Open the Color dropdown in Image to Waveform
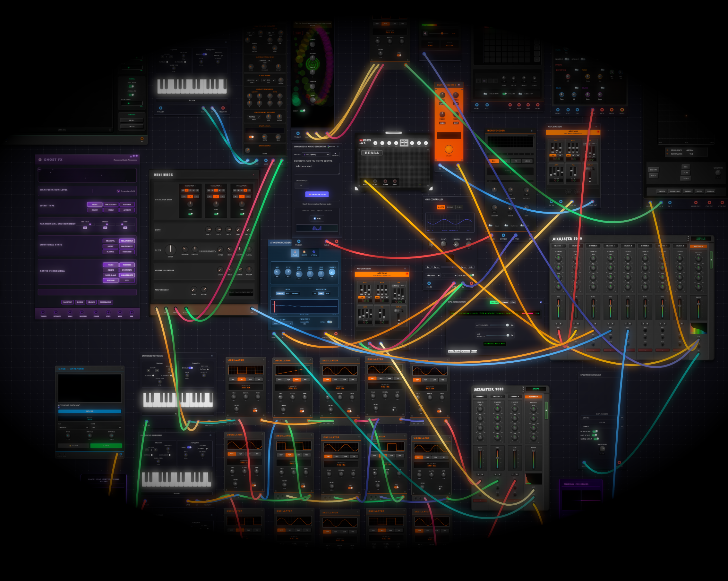The height and width of the screenshot is (581, 728). pos(106,427)
